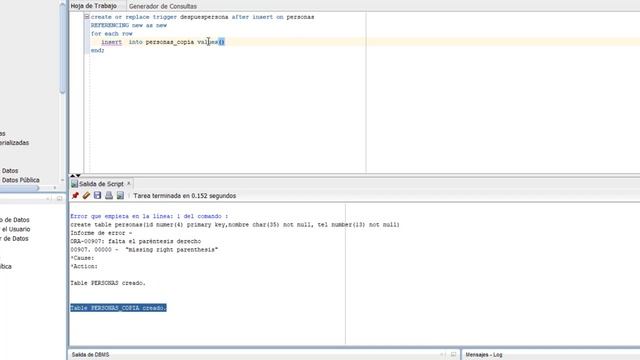Image resolution: width=640 pixels, height=360 pixels.
Task: Click the left tree vertical scrollbar
Action: pos(62,49)
